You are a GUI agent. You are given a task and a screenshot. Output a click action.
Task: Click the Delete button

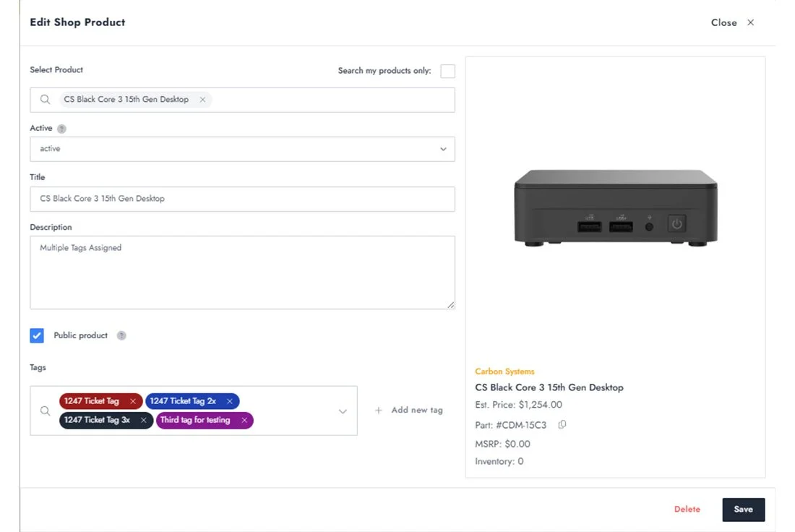pyautogui.click(x=687, y=509)
